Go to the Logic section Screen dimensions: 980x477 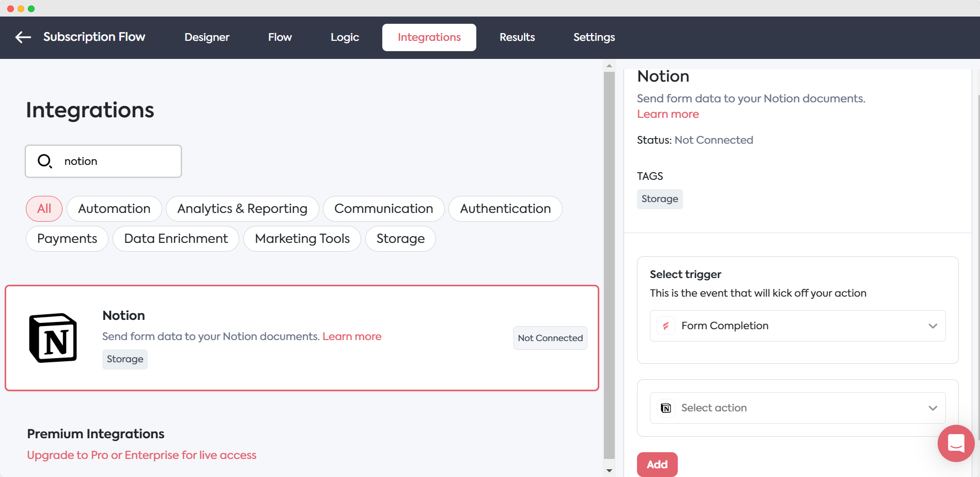tap(344, 37)
